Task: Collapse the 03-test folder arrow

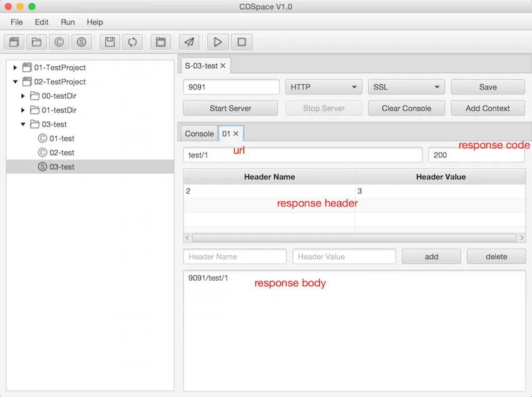Action: point(23,124)
